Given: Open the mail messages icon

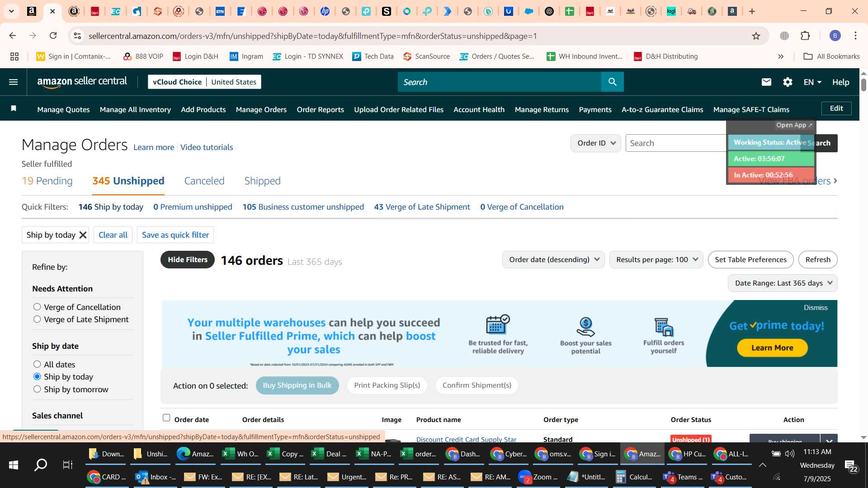Looking at the screenshot, I should (766, 82).
